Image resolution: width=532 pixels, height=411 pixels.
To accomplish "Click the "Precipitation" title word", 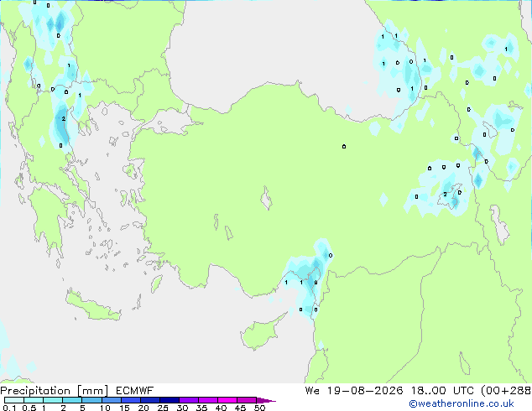I will 35,391.
